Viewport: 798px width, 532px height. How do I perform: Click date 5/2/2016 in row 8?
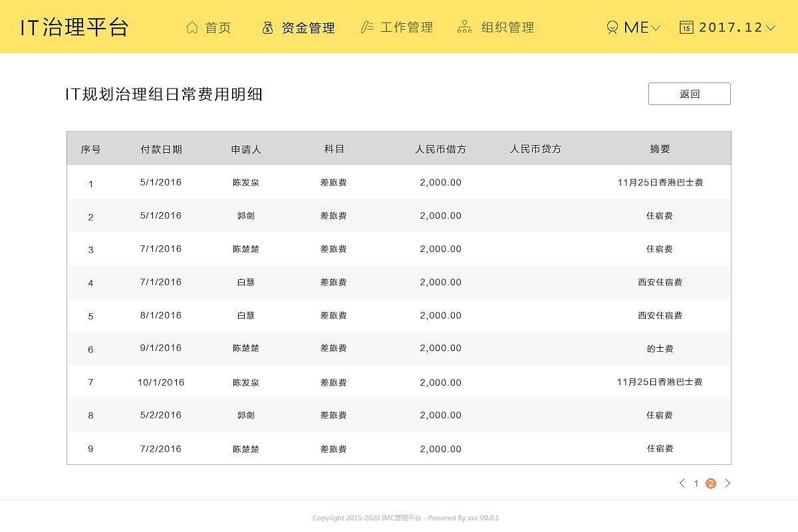point(161,415)
